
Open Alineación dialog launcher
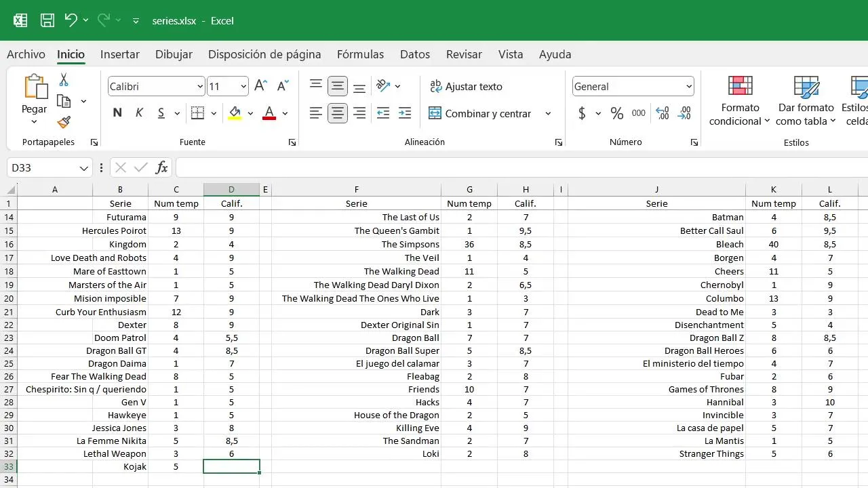pyautogui.click(x=559, y=142)
